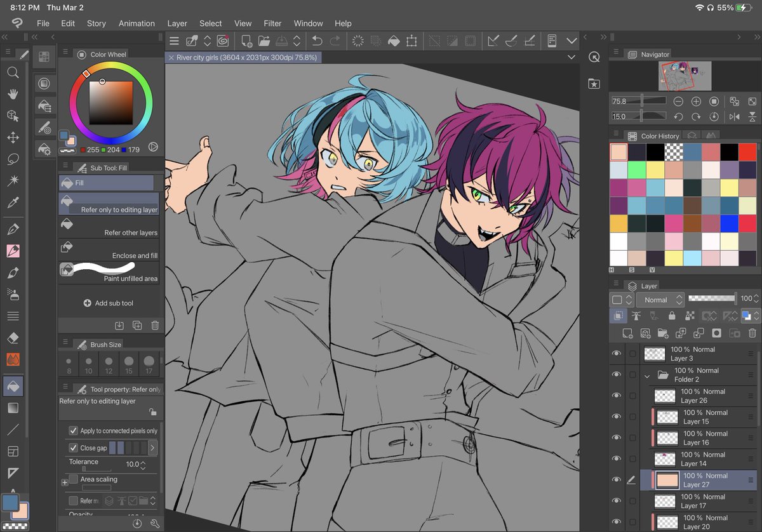The image size is (762, 532).
Task: Create a new canvas from command bar
Action: [247, 41]
